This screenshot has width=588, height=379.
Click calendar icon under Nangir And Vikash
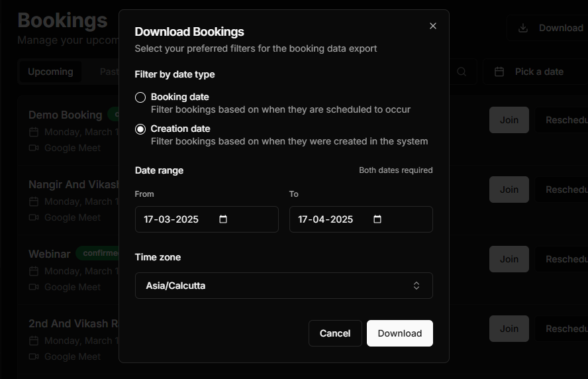[x=34, y=201]
